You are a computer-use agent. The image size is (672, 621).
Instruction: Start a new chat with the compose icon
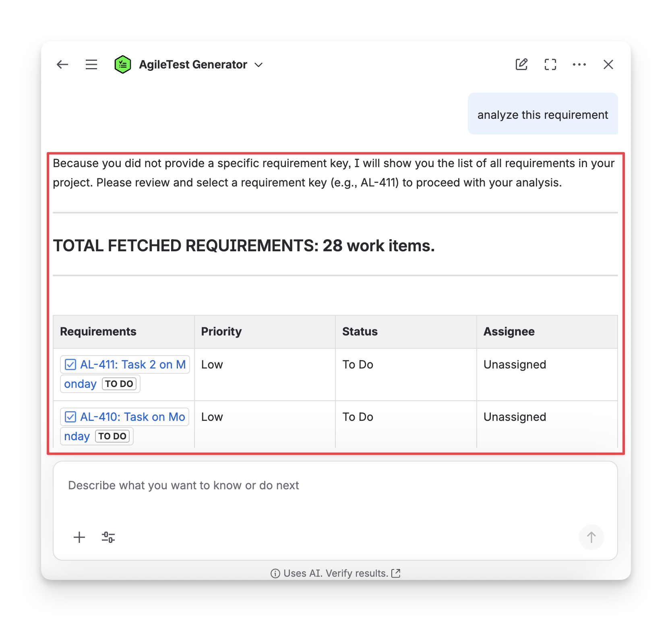tap(521, 64)
